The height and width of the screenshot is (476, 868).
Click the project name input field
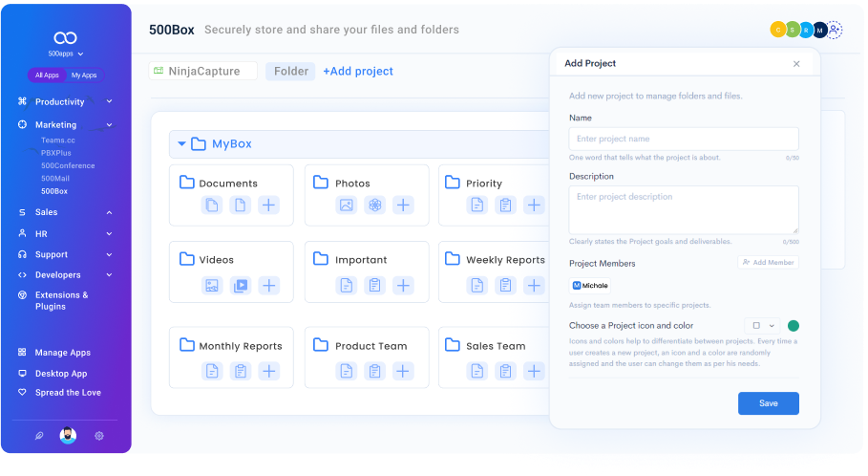(x=683, y=139)
